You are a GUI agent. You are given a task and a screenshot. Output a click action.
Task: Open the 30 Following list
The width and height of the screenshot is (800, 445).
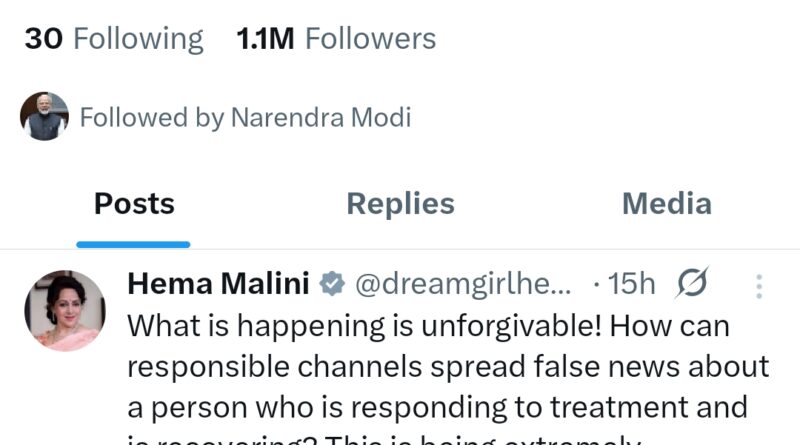pyautogui.click(x=113, y=39)
